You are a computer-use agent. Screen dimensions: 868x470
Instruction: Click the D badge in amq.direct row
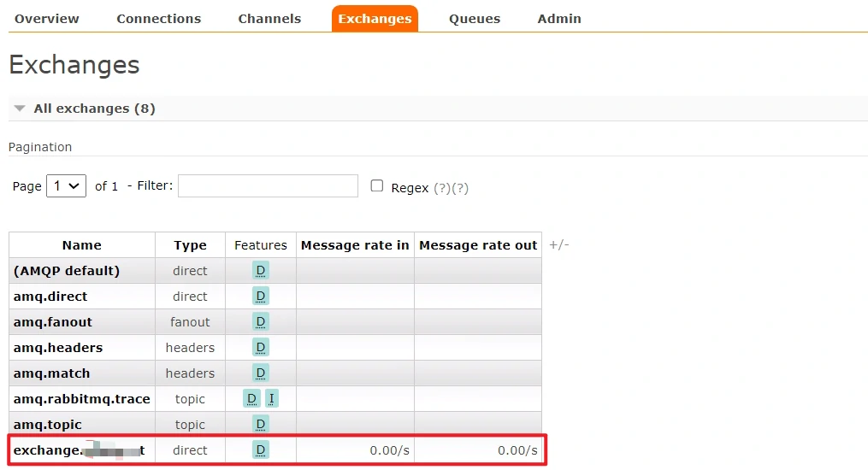[261, 297]
